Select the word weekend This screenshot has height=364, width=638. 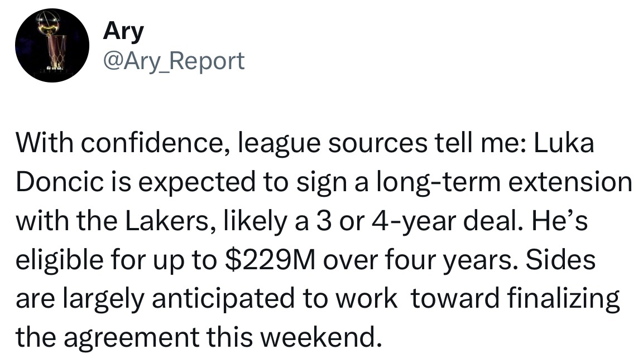pos(321,337)
